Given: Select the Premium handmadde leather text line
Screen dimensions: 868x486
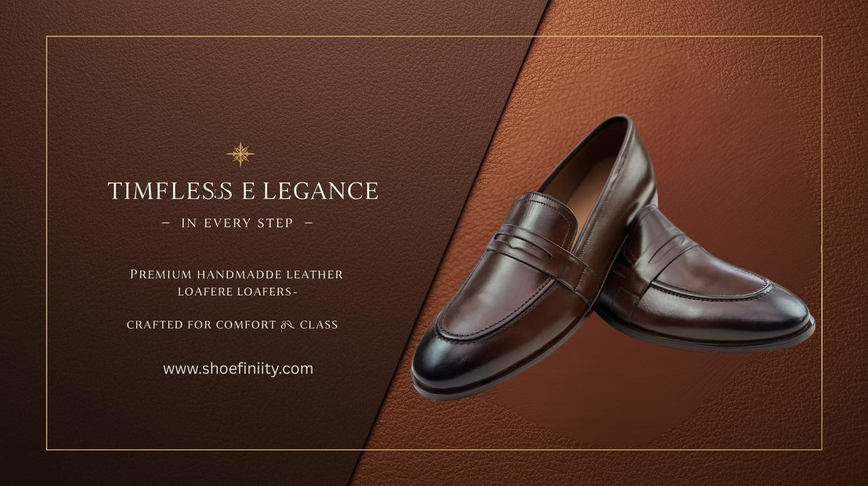Looking at the screenshot, I should pos(237,274).
